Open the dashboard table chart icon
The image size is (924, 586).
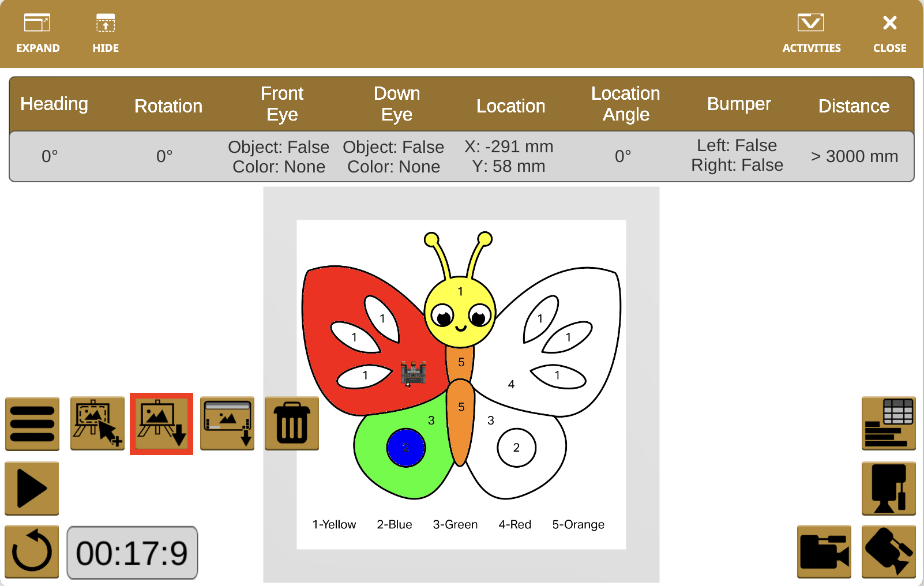coord(888,424)
